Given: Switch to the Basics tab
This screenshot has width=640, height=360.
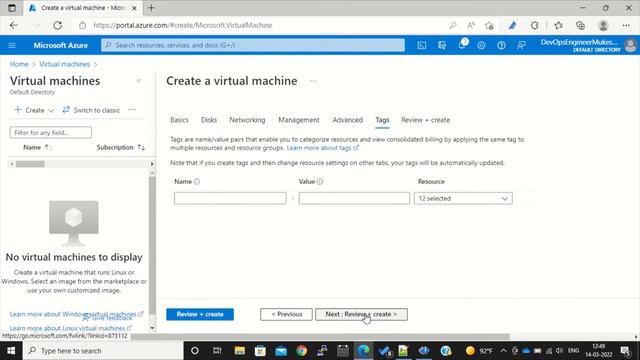Looking at the screenshot, I should pyautogui.click(x=179, y=120).
